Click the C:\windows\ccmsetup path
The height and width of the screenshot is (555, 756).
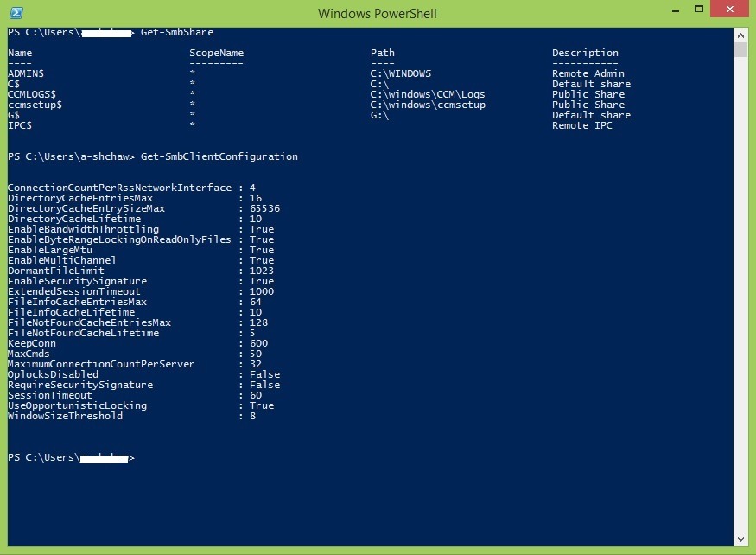[x=428, y=105]
